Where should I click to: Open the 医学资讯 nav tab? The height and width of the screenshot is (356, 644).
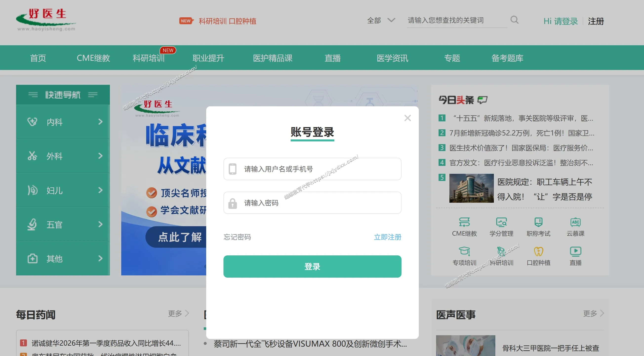tap(392, 58)
